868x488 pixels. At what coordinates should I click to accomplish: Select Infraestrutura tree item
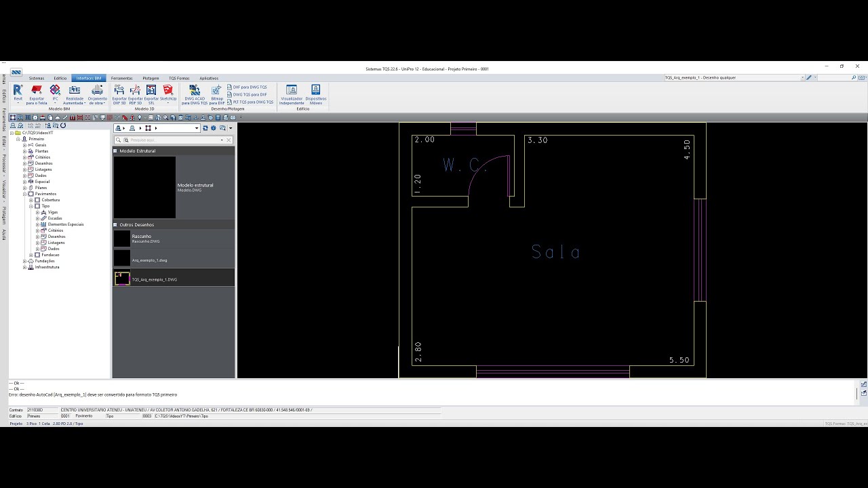[47, 267]
